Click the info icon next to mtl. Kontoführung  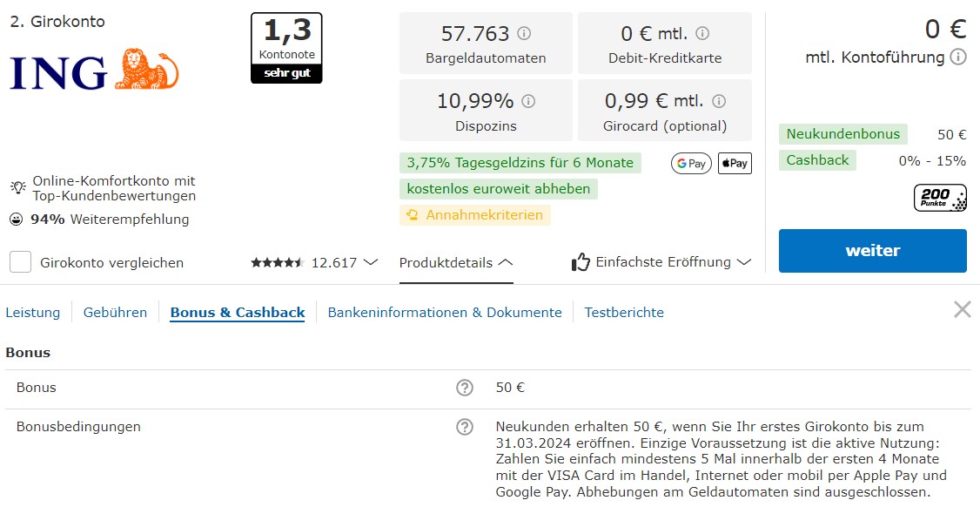958,57
